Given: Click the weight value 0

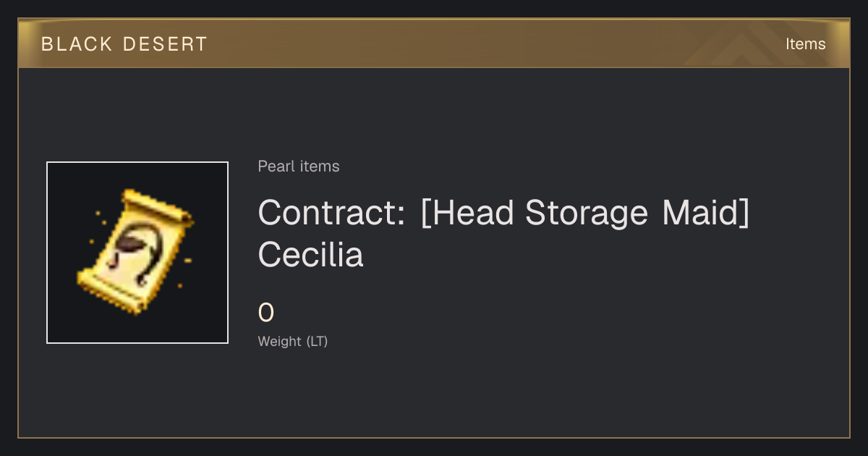Looking at the screenshot, I should [266, 313].
